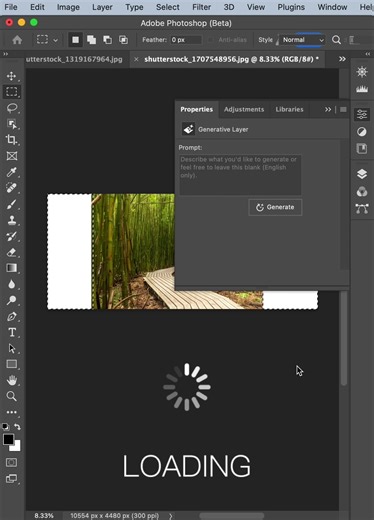Open the Channels panel icon
Screen dimensions: 374x520
pos(362,192)
